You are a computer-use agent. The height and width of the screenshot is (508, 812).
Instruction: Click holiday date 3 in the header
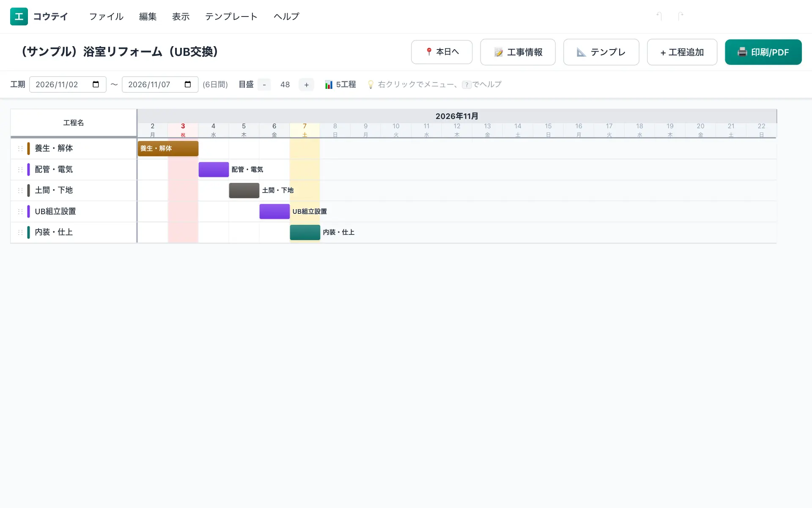(x=183, y=130)
